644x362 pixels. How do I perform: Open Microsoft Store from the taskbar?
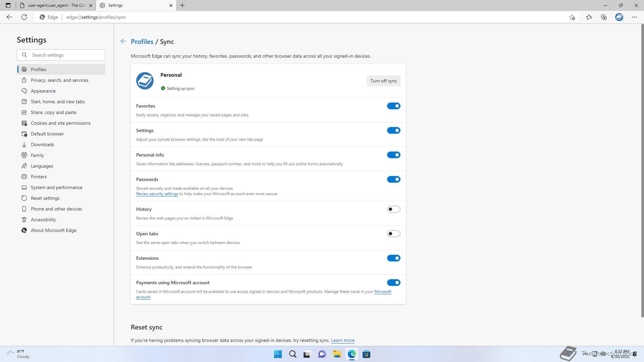click(x=367, y=354)
